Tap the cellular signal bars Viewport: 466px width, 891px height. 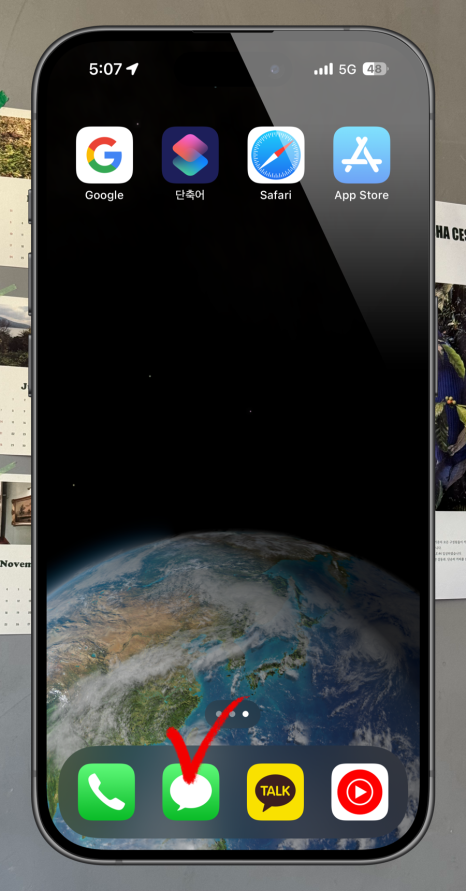coord(323,69)
